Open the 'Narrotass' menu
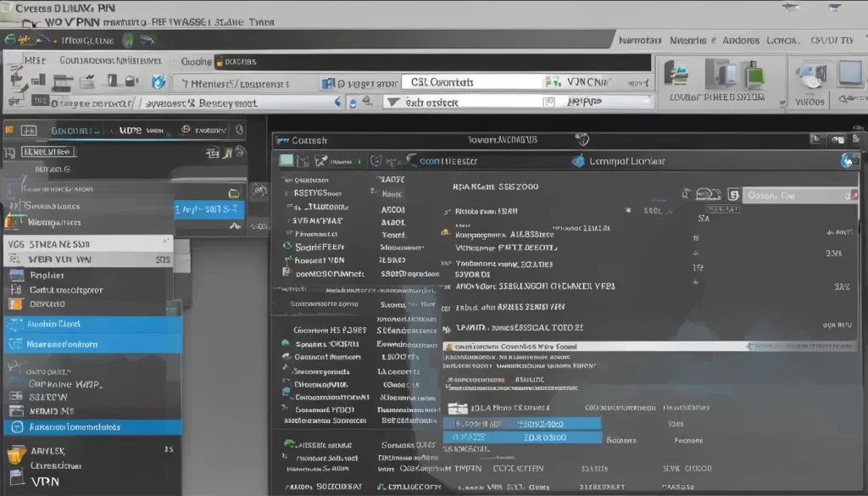This screenshot has width=868, height=496. coord(639,41)
